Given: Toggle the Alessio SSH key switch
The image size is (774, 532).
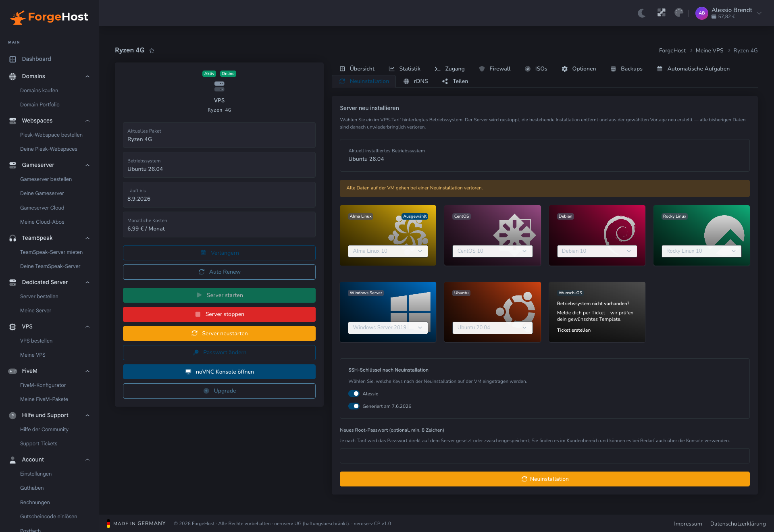Looking at the screenshot, I should (354, 394).
